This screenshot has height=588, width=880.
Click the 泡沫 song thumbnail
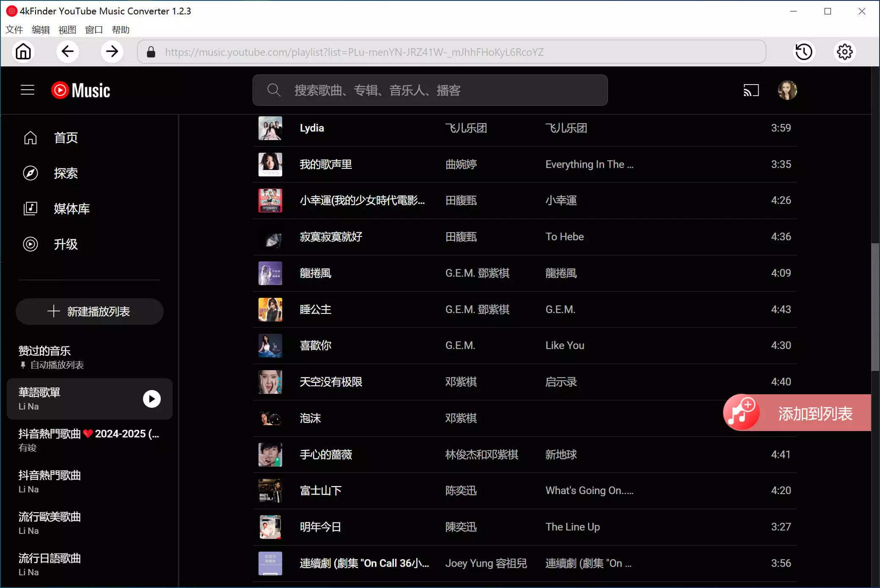click(270, 418)
